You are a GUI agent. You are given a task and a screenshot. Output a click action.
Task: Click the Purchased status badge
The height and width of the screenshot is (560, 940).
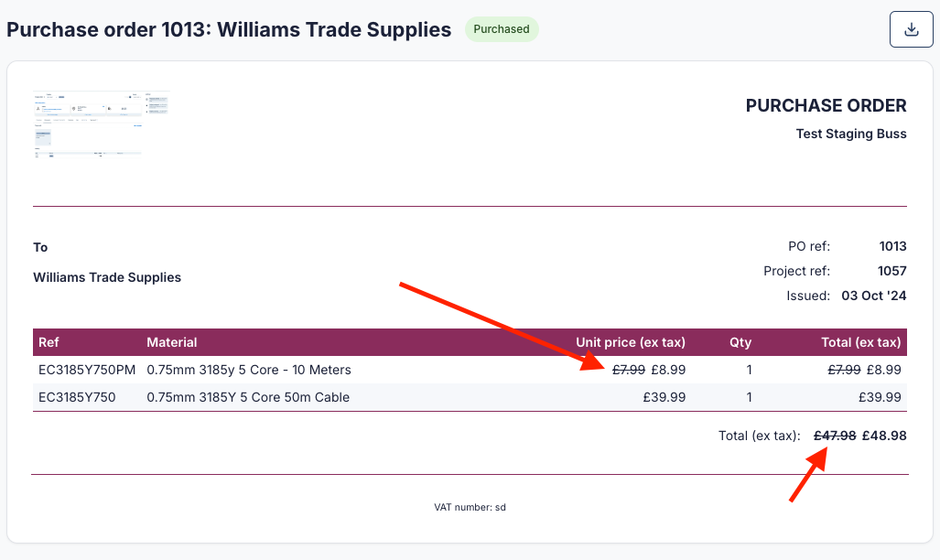[x=502, y=29]
